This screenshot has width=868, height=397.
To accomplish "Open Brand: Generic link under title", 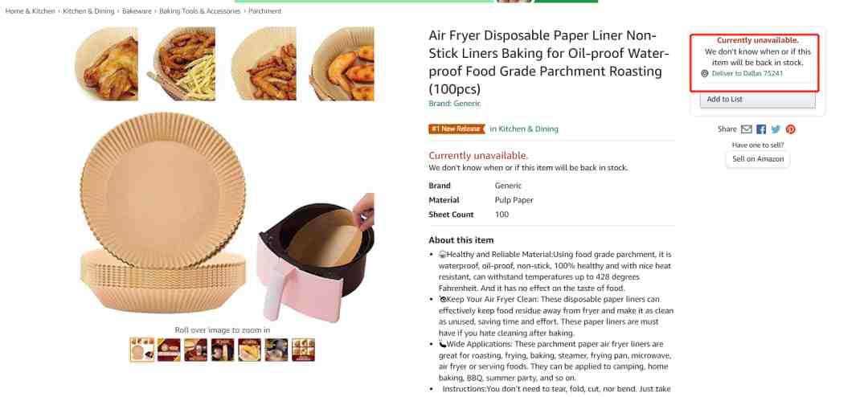I will [454, 104].
